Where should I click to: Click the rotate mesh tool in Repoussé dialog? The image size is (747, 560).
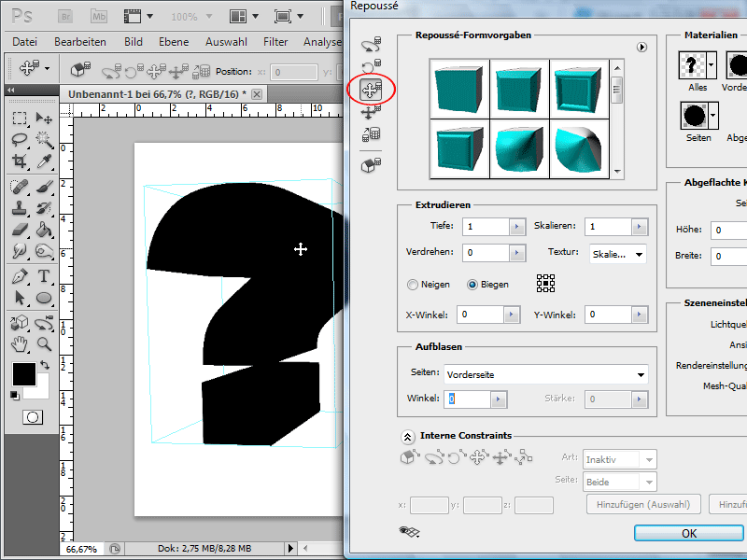coord(371,44)
